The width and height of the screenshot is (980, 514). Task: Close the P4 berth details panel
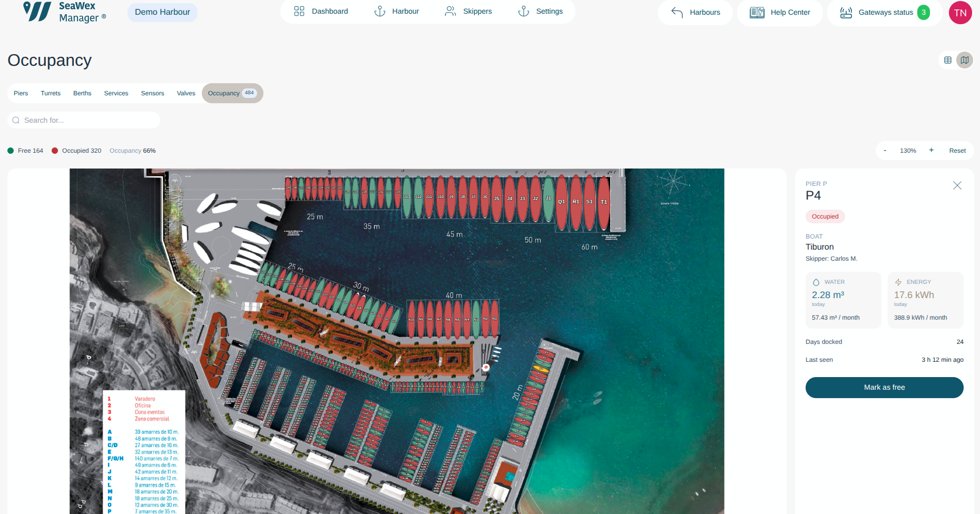(957, 185)
